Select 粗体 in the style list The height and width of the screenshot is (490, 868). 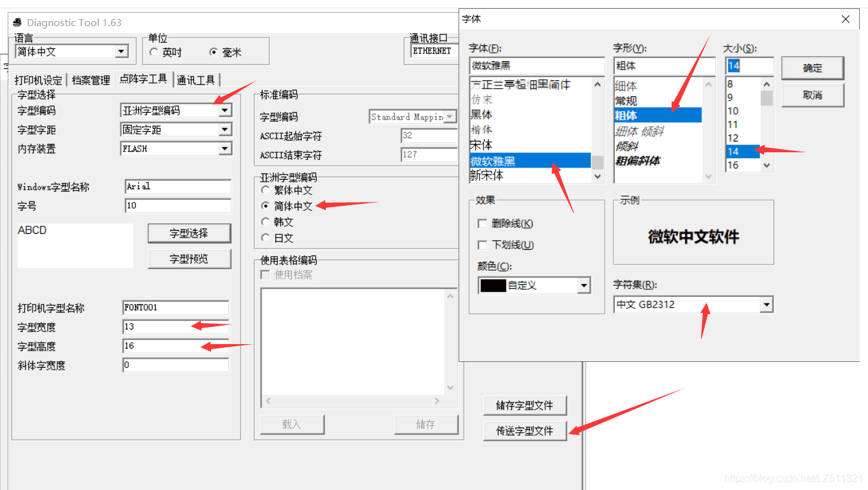tap(658, 115)
